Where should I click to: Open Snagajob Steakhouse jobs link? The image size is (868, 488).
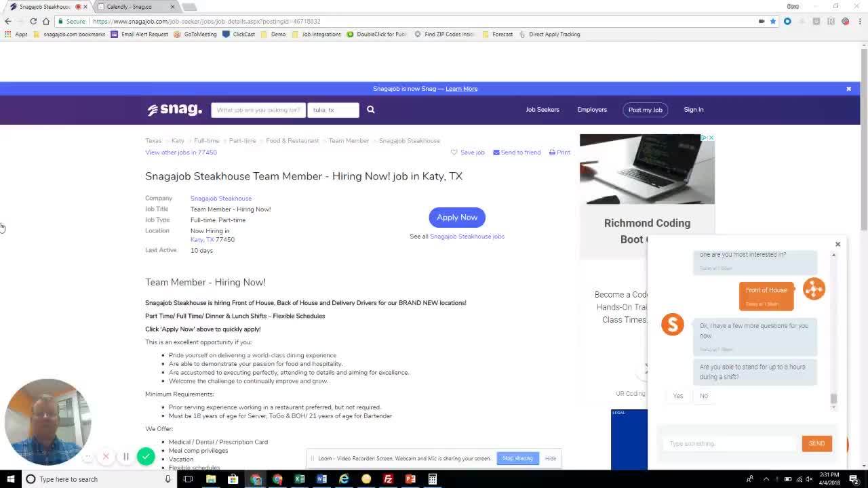467,237
